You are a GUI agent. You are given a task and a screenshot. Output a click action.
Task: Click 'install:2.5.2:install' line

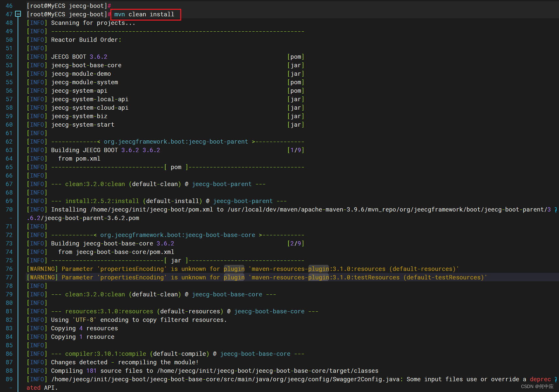[x=102, y=201]
